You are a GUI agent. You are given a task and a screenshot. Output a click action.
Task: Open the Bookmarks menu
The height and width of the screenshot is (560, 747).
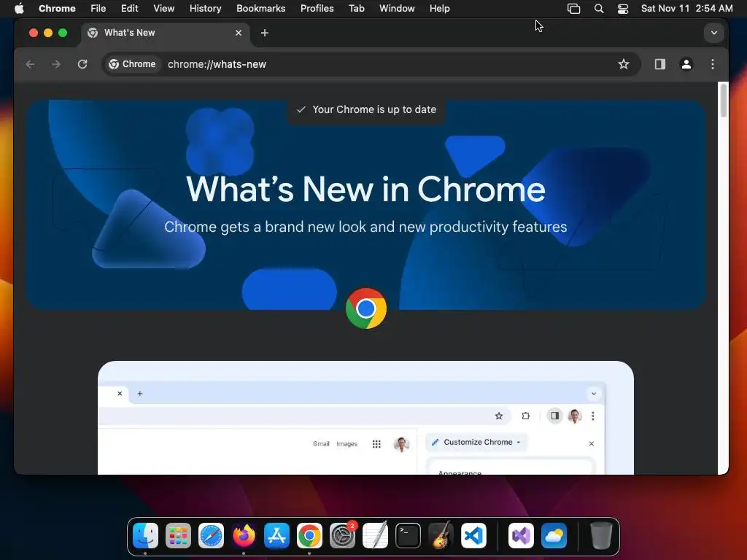pyautogui.click(x=261, y=9)
